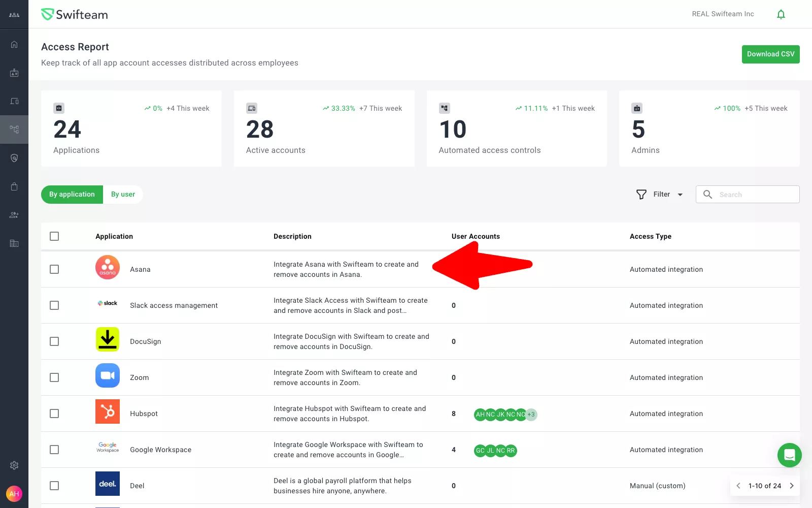Click the Hubspot application logo

[108, 411]
